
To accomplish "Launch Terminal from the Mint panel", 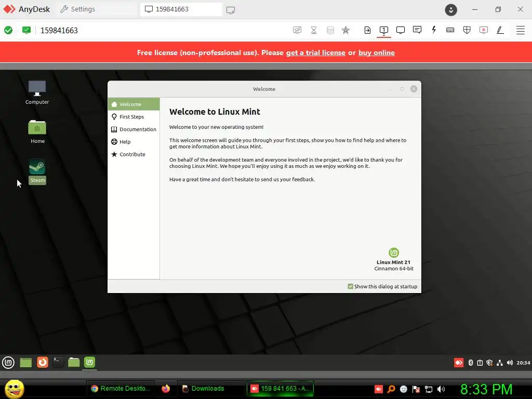I will (58, 362).
